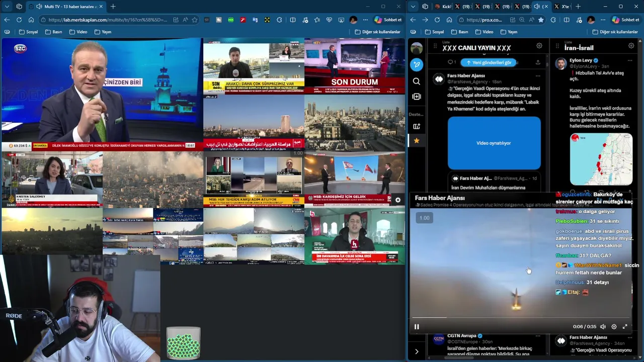Expand tab list arrow in left browser
Screen dimensions: 644x362
click(7, 7)
